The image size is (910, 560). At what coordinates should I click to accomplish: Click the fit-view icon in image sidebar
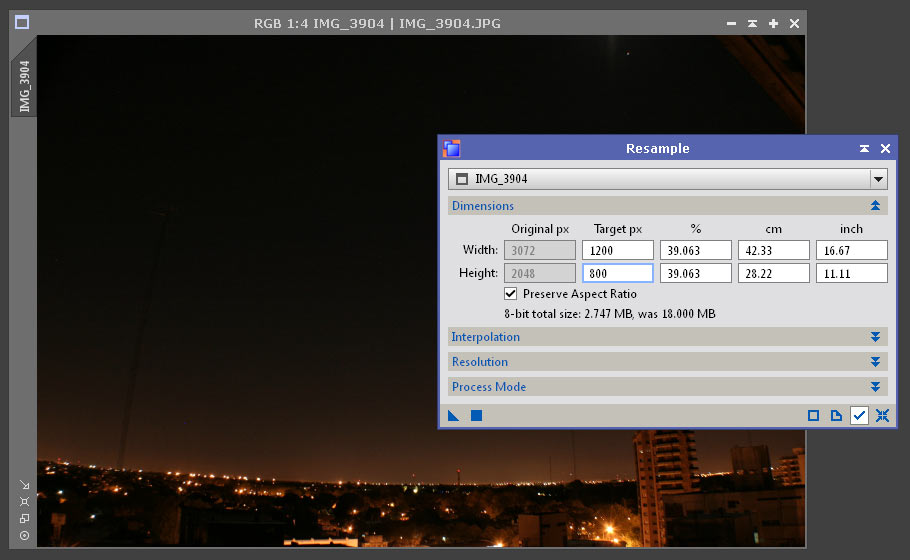[24, 502]
